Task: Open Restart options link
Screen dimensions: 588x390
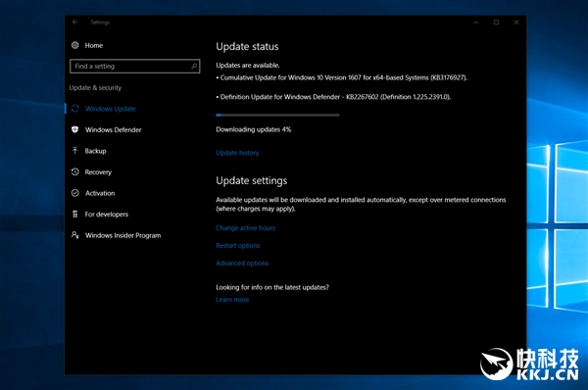Action: coord(238,246)
